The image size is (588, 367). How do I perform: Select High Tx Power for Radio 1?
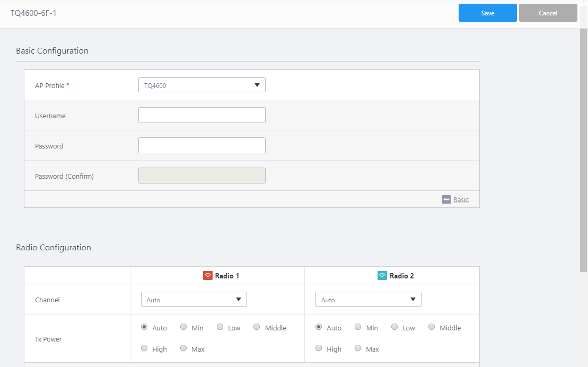coord(144,348)
